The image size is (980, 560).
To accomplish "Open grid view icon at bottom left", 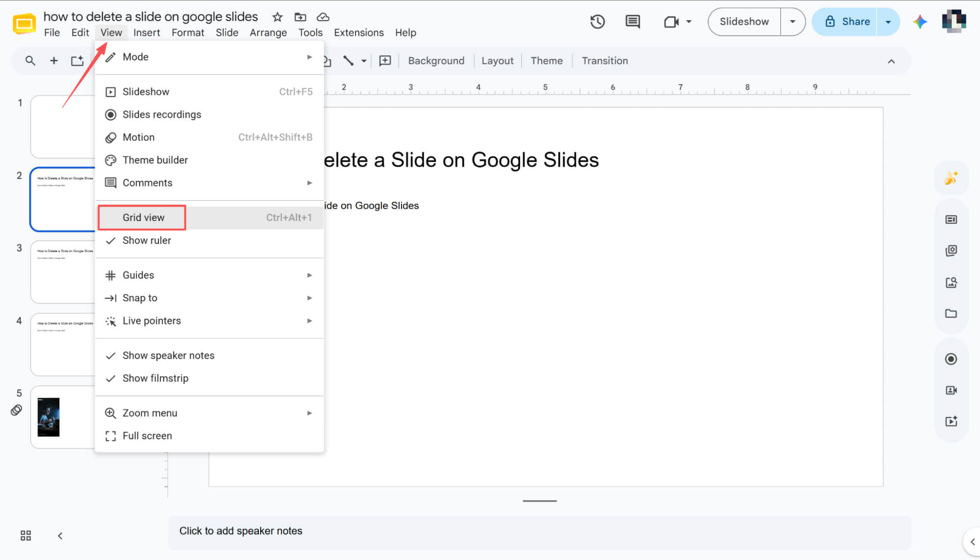I will coord(25,536).
